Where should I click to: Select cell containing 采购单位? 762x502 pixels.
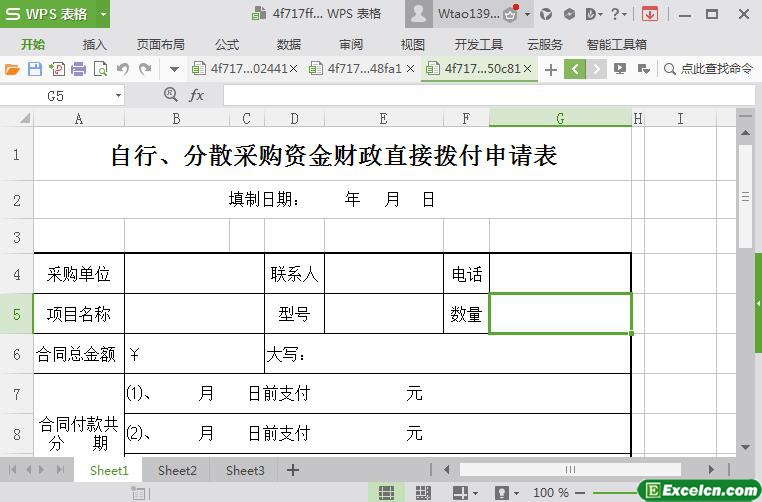pos(79,274)
